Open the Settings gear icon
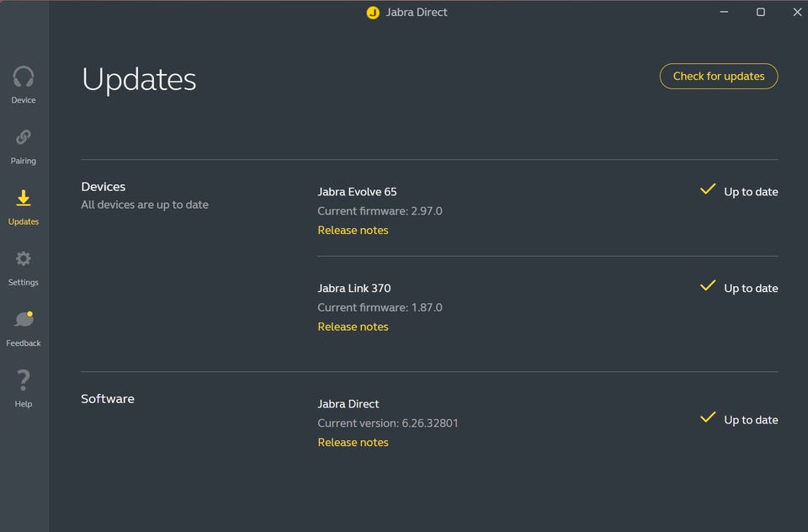 click(x=24, y=258)
